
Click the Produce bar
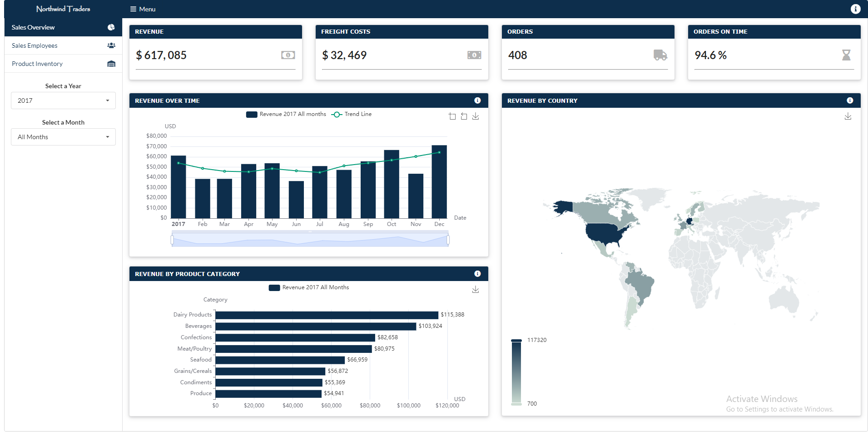(268, 394)
